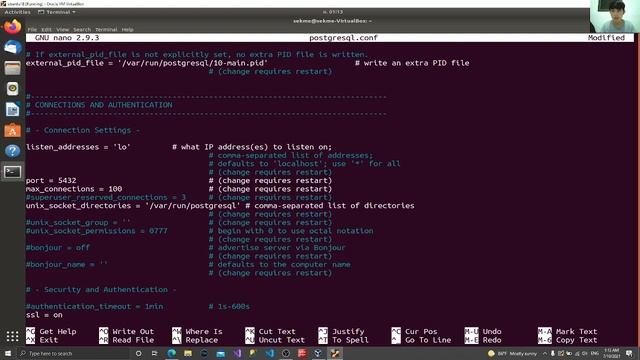Viewport: 640px width, 360px height.
Task: Click nano Get Help shortcut label
Action: [x=58, y=331]
